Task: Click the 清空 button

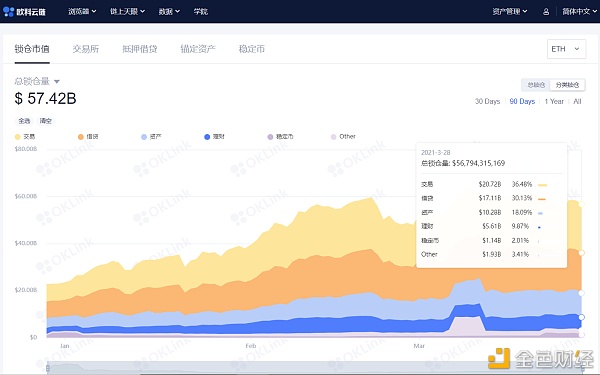Action: (46, 121)
